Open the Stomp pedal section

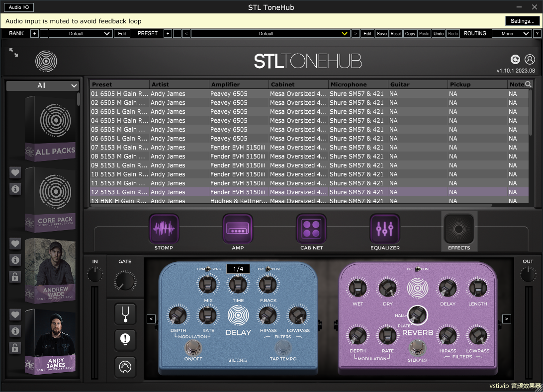[164, 229]
